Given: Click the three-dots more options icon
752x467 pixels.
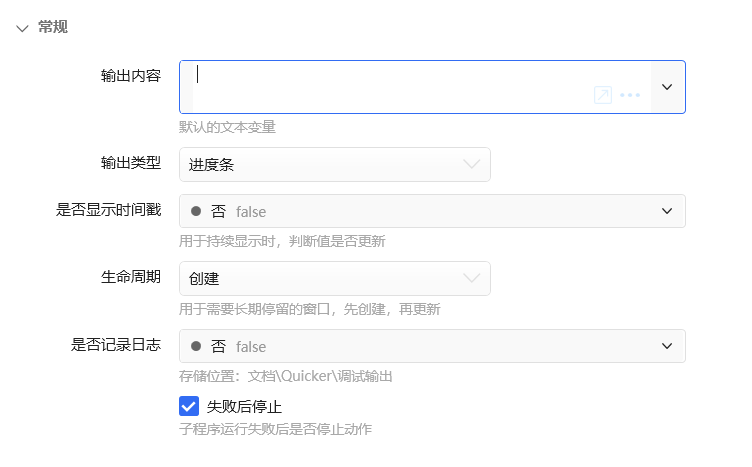Looking at the screenshot, I should tap(630, 95).
